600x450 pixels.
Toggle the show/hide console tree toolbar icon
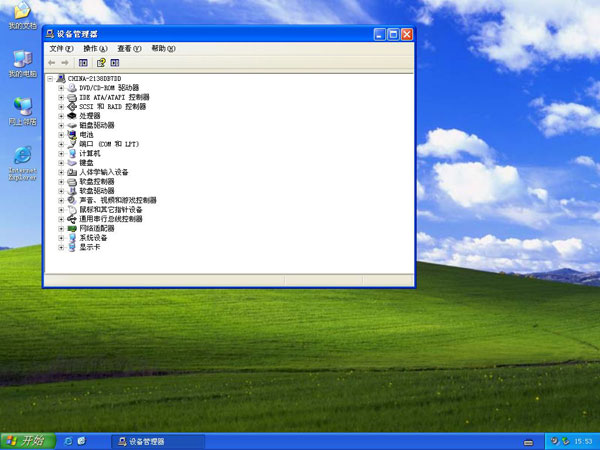coord(83,63)
